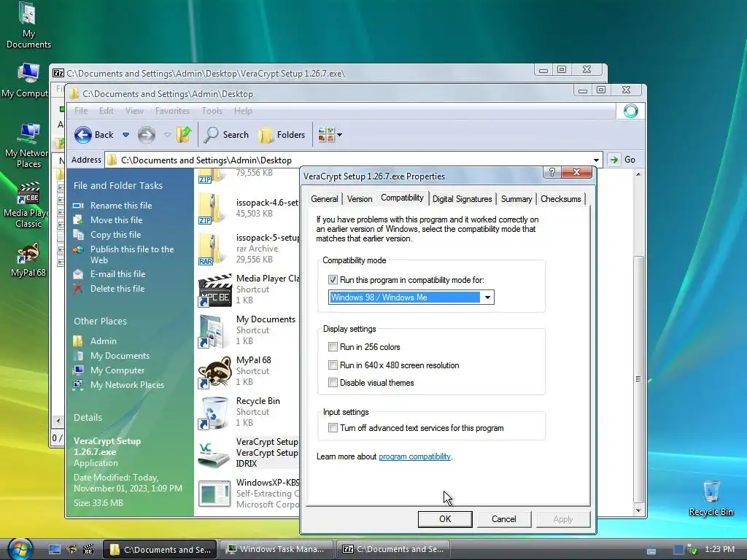Image resolution: width=747 pixels, height=560 pixels.
Task: Select Recycle Bin shortcut in file list
Action: [x=212, y=413]
